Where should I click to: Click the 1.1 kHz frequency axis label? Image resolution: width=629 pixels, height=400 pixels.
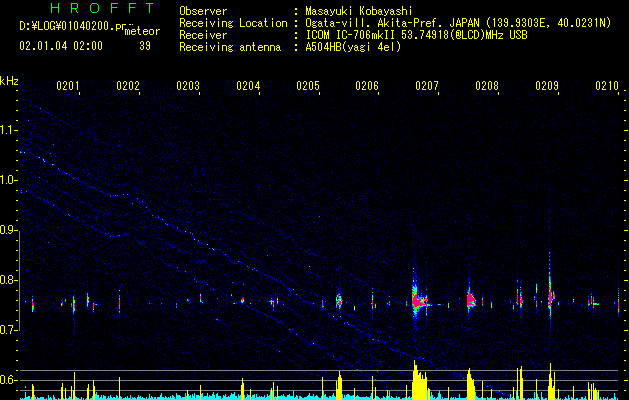click(x=9, y=130)
